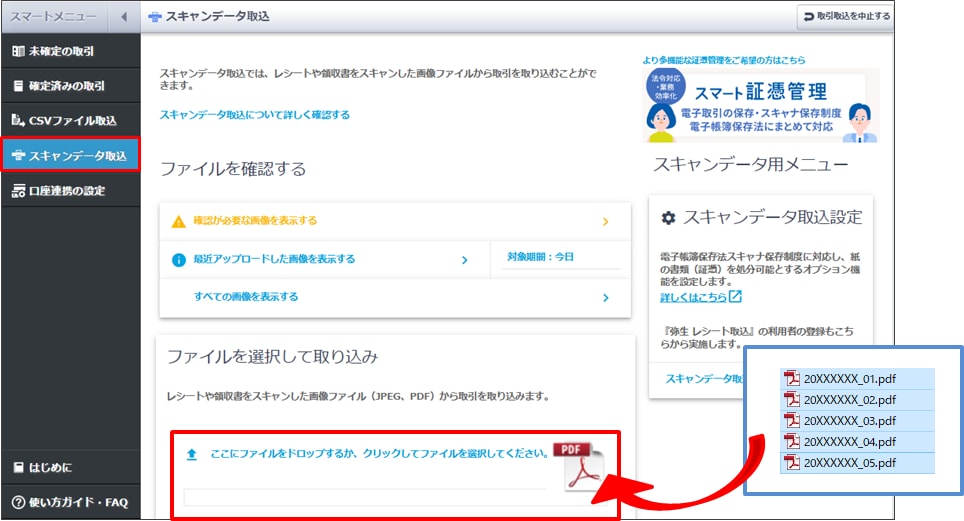This screenshot has width=964, height=521.
Task: Open 使い方ガイド・FAQ at sidebar bottom
Action: [x=70, y=502]
